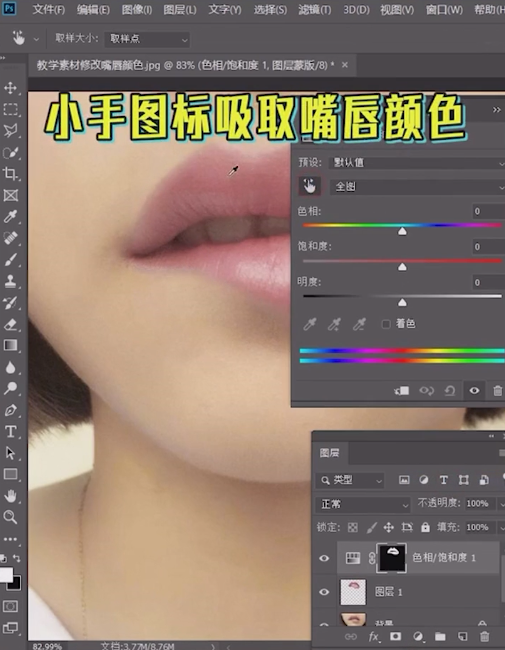Open the Edit Toolbar three-dots menu
The width and height of the screenshot is (505, 650).
(x=10, y=539)
